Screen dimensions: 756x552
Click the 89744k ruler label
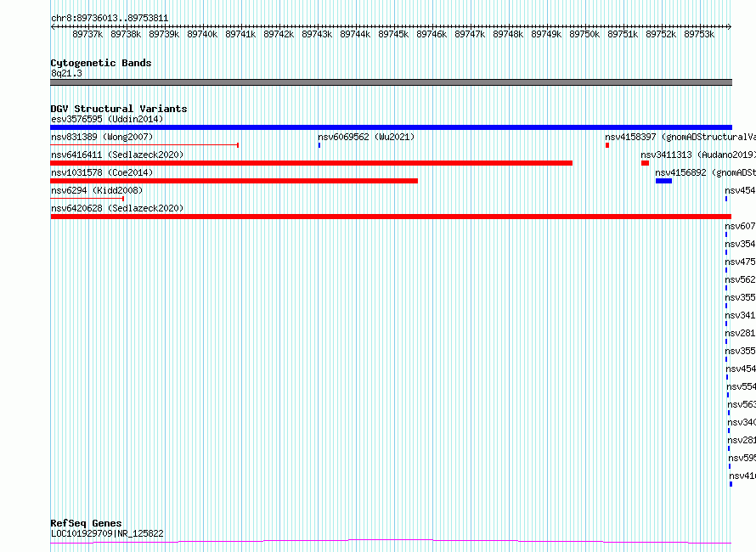click(x=355, y=34)
